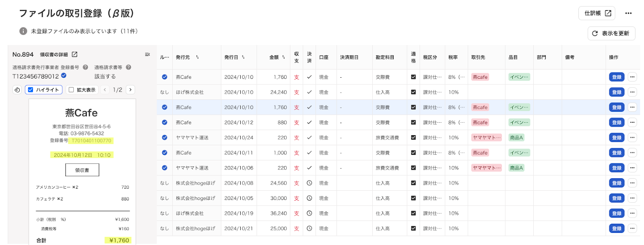Viewport: 644px width, 245px height.
Task: Click rule check icon for 2024/10/11 row
Action: pos(165,153)
